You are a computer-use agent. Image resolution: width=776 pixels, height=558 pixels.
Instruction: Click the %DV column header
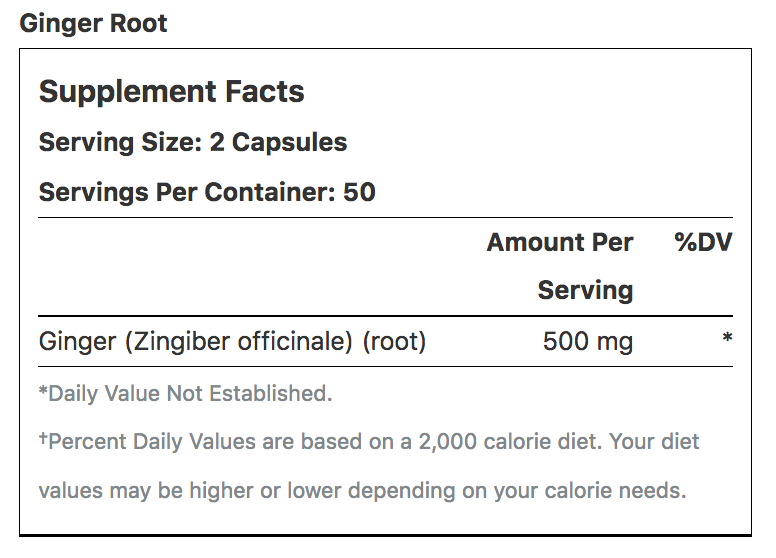coord(703,242)
